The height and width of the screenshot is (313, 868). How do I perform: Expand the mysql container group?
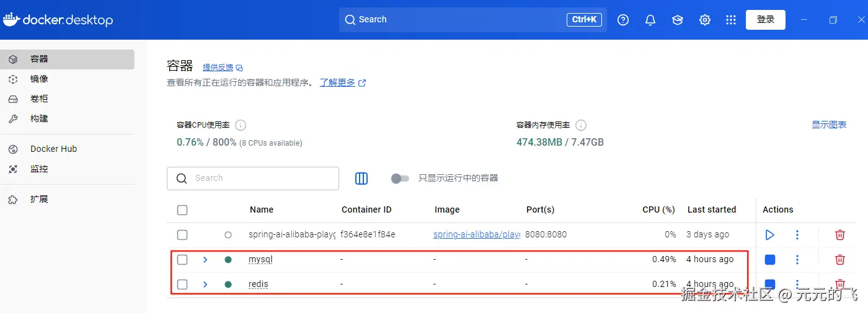click(205, 260)
